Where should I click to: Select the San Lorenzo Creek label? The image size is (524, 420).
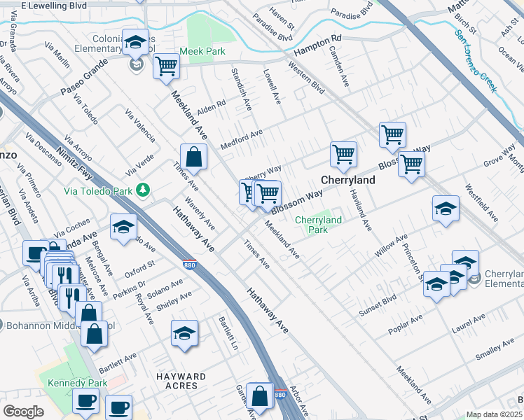[475, 61]
